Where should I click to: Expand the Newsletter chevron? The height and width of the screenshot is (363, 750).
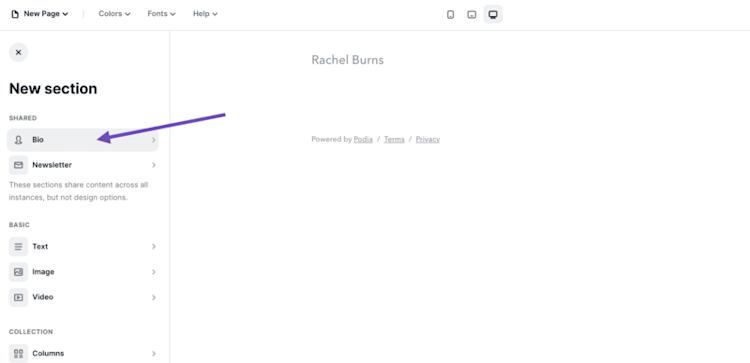(x=154, y=165)
